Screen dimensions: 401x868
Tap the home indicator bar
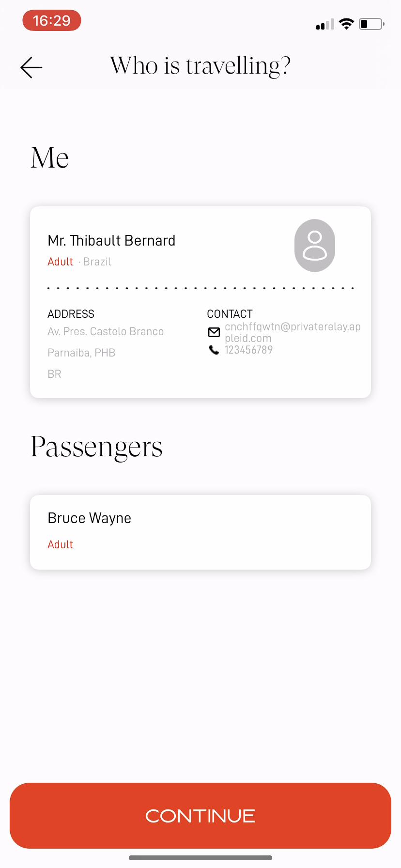tap(200, 858)
